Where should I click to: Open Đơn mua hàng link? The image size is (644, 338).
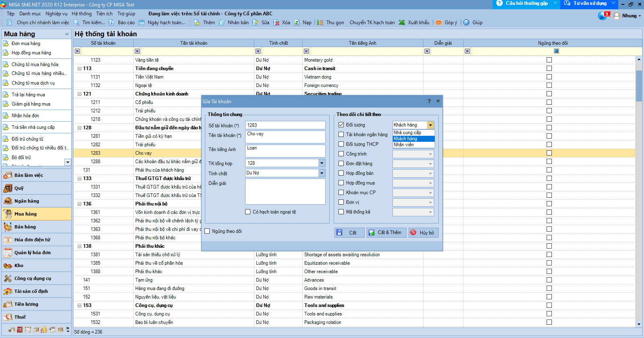pos(26,44)
